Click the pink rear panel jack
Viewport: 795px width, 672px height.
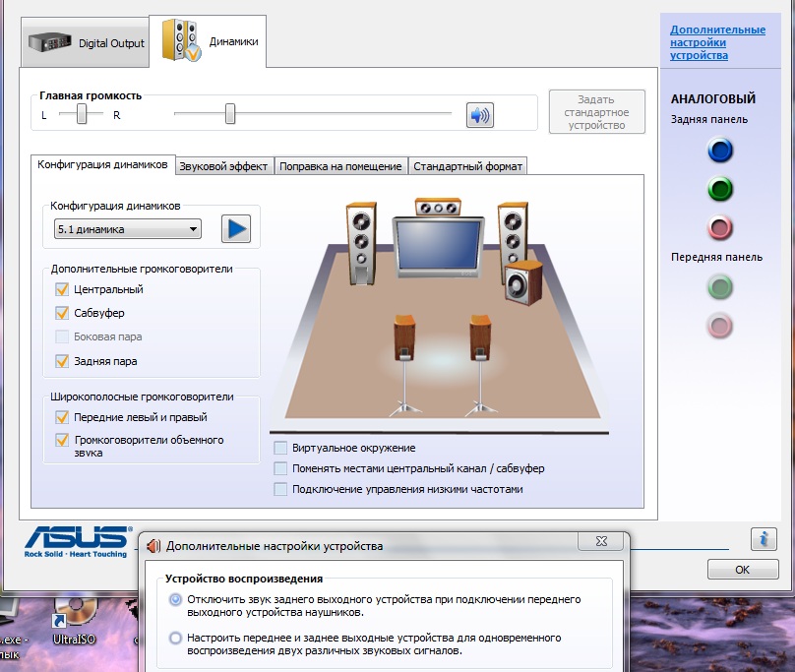(720, 227)
